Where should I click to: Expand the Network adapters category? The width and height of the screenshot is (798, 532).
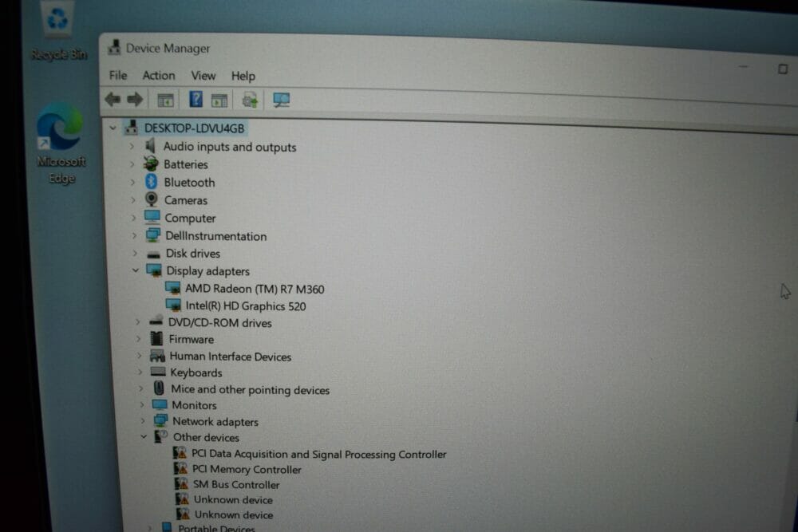(x=143, y=420)
